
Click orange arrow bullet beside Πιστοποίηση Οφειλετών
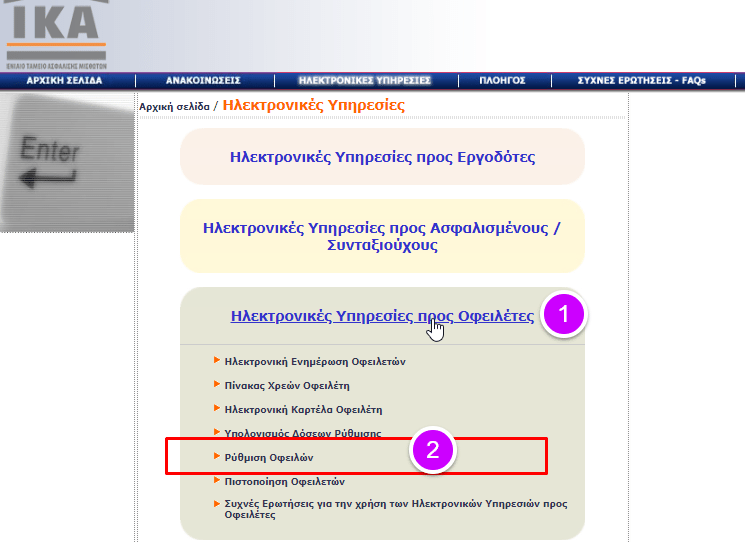click(217, 480)
